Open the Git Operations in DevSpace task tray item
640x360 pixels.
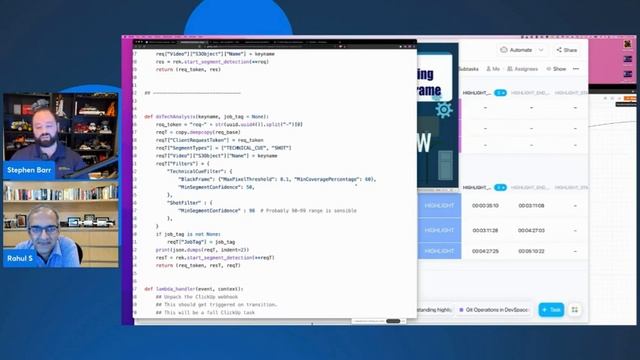coord(494,310)
